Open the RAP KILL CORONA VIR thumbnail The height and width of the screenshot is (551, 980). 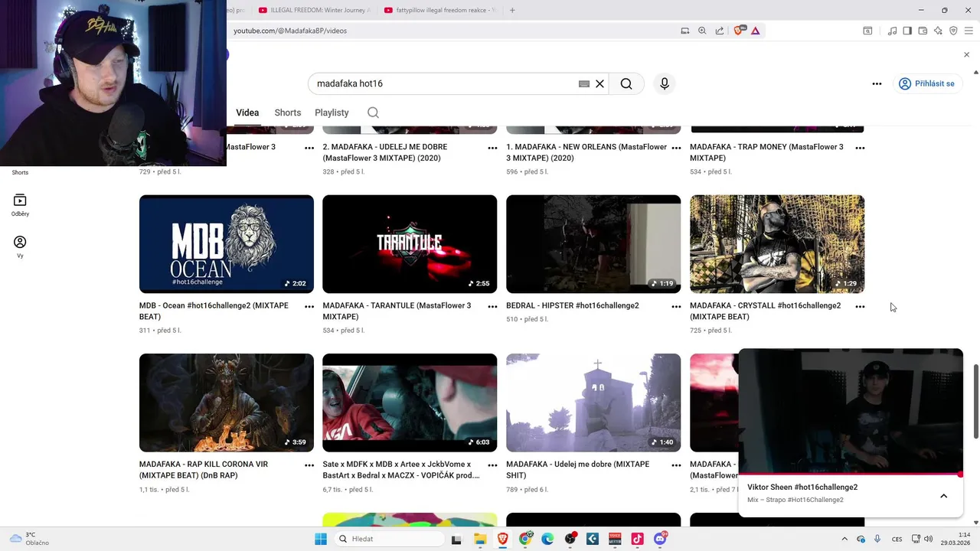click(x=227, y=403)
